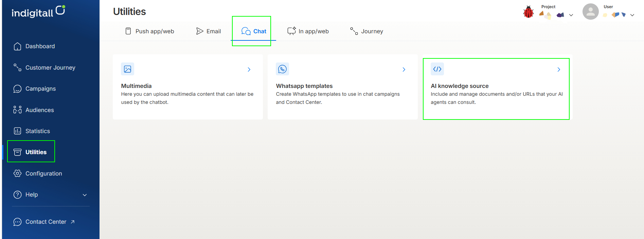644x239 pixels.
Task: Go to Customer Journey section
Action: (x=44, y=68)
